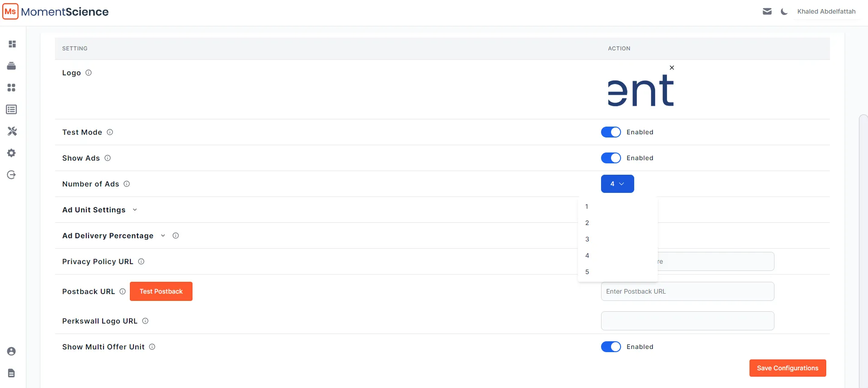Select 2 from the ads number list
Screen dimensions: 868x388
(618, 223)
